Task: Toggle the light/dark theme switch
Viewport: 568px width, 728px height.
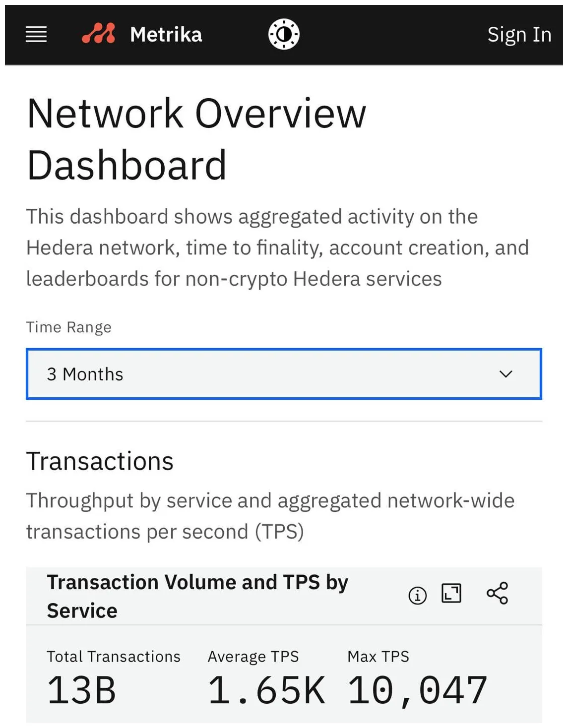Action: tap(284, 34)
